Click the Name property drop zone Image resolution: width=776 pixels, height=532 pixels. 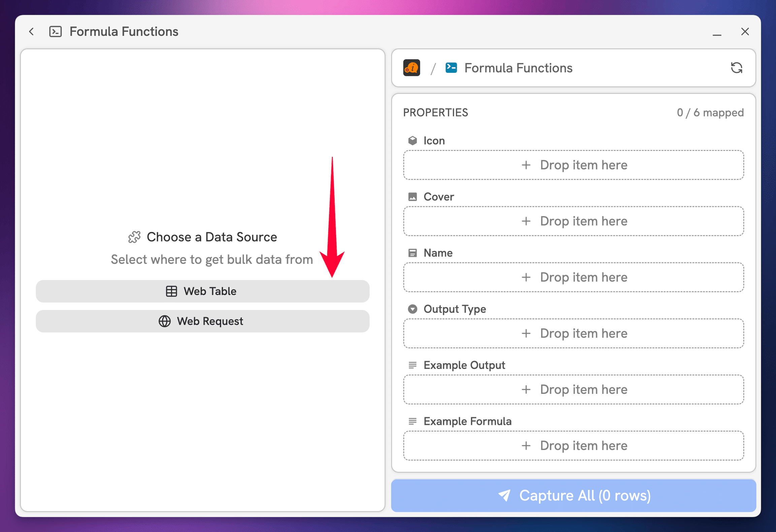(x=573, y=277)
